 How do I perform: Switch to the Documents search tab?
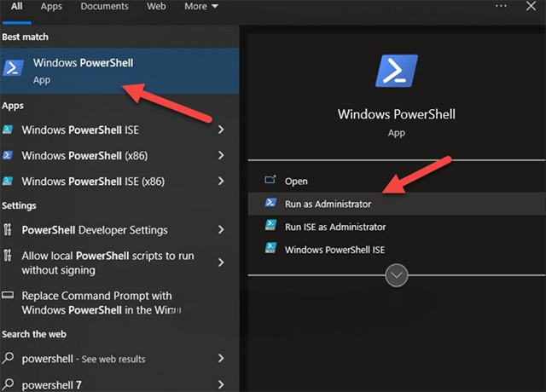click(104, 6)
